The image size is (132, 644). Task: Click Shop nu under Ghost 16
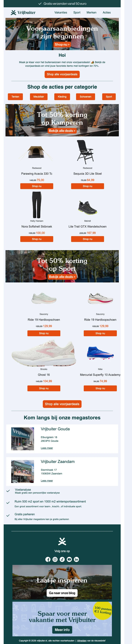coord(44,388)
